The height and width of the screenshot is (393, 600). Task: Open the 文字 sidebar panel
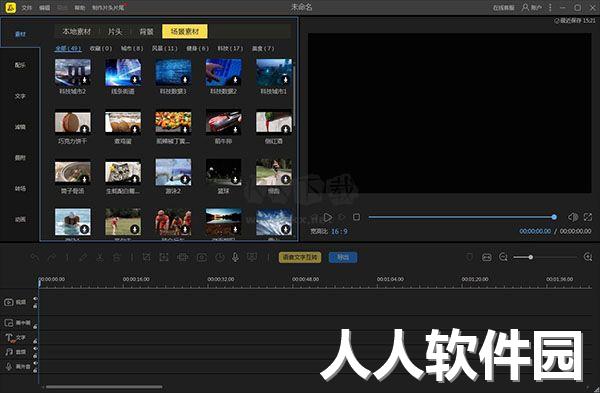click(20, 96)
